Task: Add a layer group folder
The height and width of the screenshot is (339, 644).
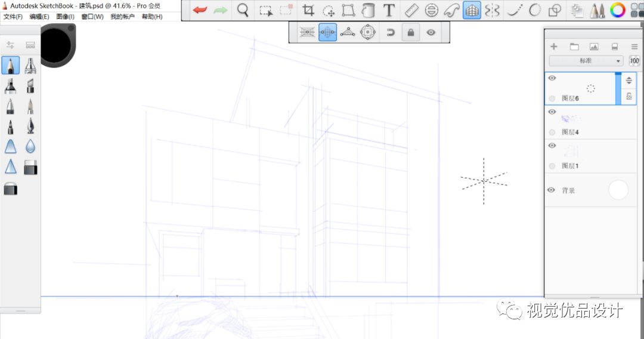Action: [x=574, y=47]
